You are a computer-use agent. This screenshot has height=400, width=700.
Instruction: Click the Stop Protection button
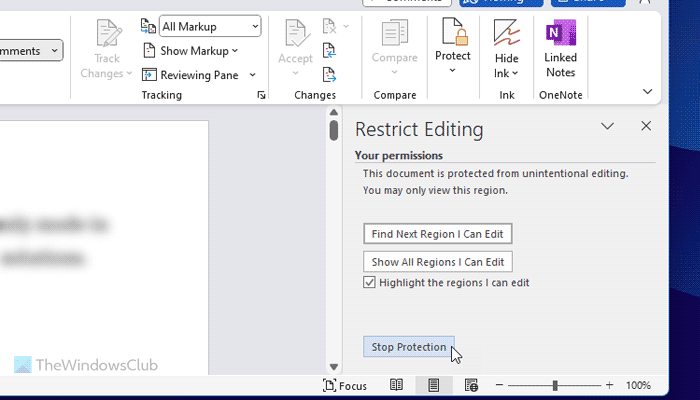click(408, 347)
